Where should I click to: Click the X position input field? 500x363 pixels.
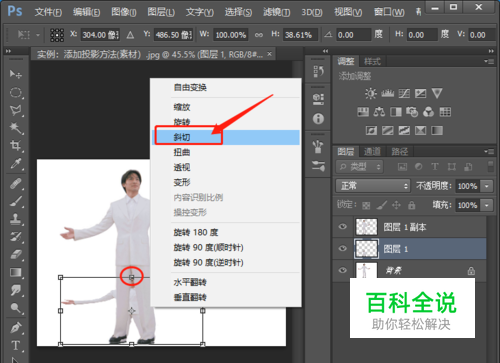pos(100,35)
